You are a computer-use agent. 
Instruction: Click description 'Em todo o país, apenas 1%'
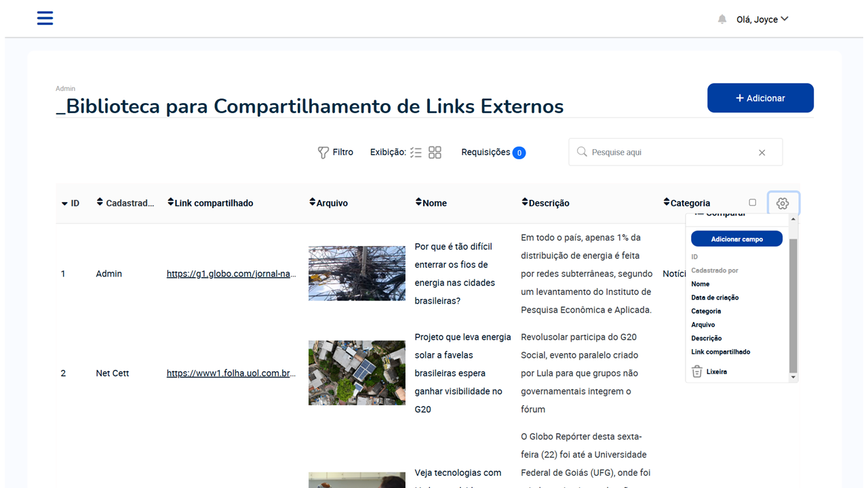coord(586,274)
